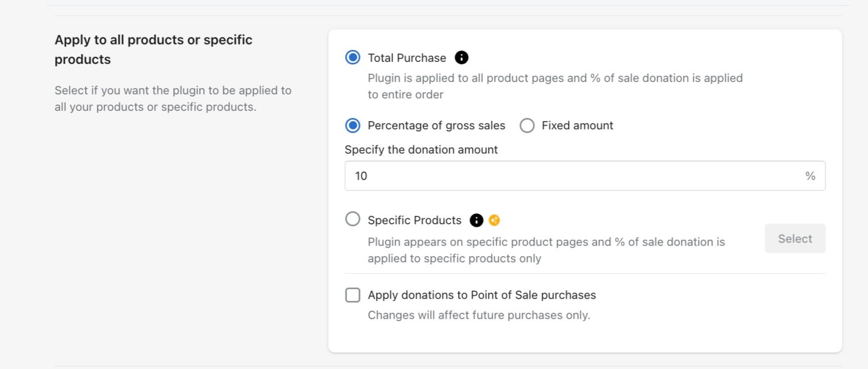Click the 'Percentage of gross sales' label text
This screenshot has width=868, height=369.
pos(436,125)
